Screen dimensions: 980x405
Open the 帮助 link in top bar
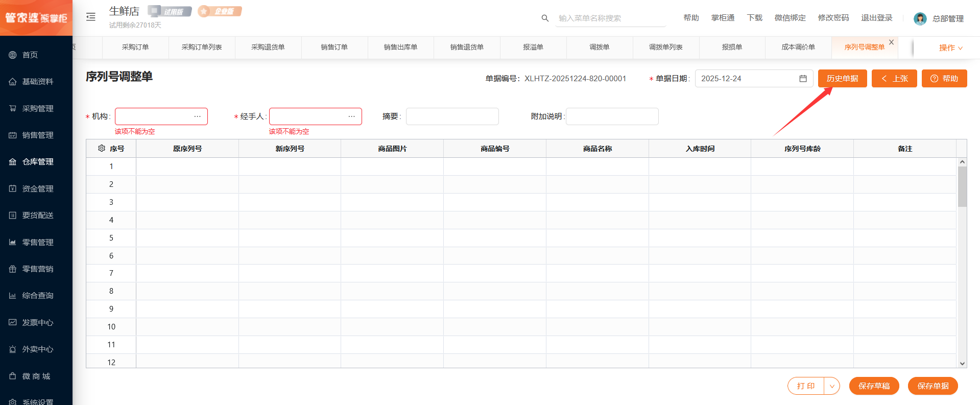691,18
